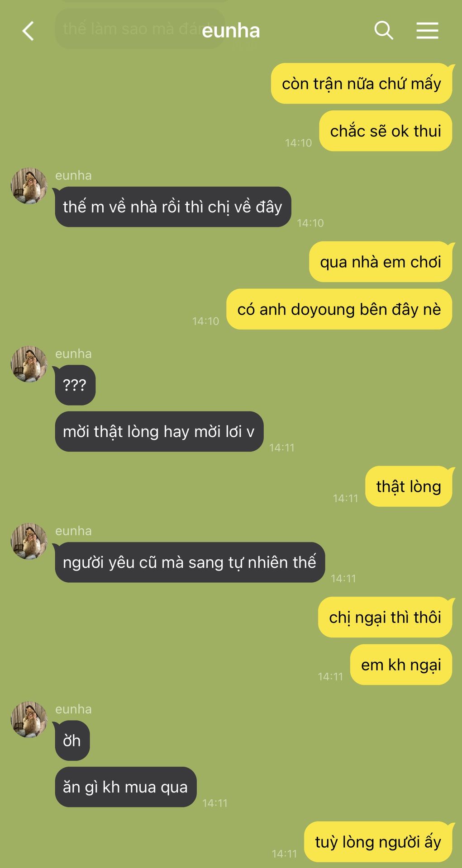The width and height of the screenshot is (462, 868).
Task: Open eunha's avatar beside 'người yêu cũ'
Action: point(29,542)
